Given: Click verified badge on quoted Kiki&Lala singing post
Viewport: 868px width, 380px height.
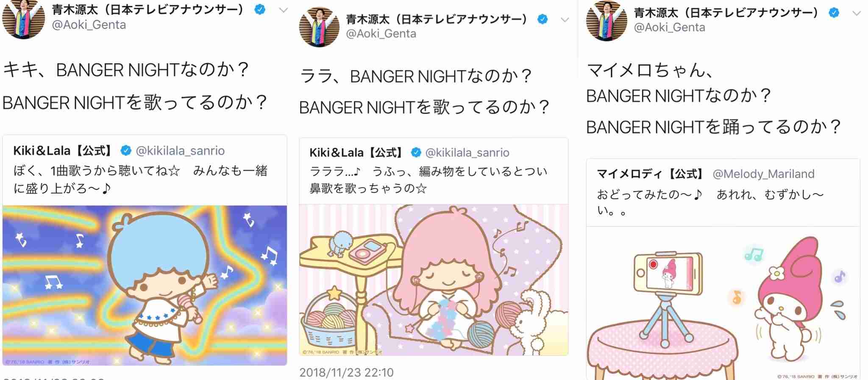Looking at the screenshot, I should tap(126, 150).
